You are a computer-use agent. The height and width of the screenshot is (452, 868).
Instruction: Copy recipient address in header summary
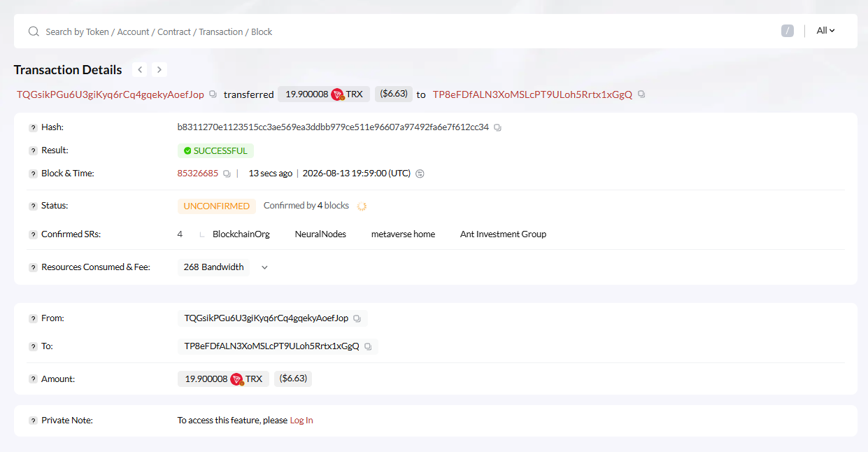click(641, 94)
